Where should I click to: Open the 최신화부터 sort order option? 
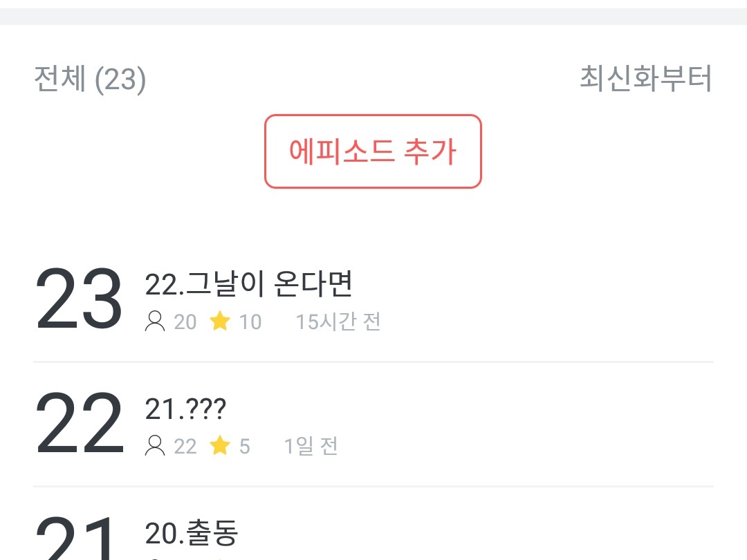(x=645, y=80)
